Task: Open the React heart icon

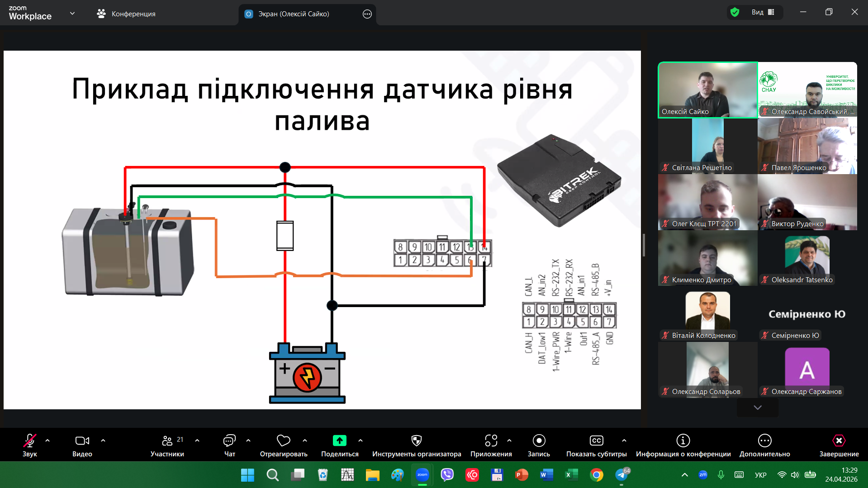Action: [283, 441]
